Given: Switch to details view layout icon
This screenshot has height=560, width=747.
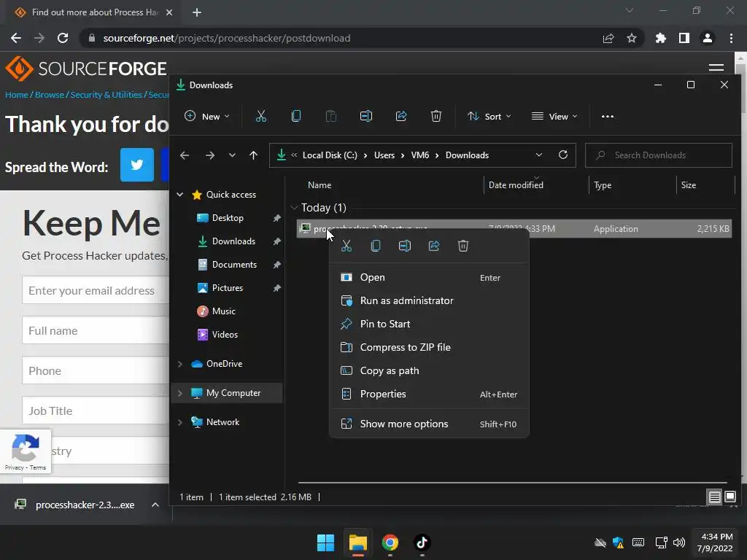Looking at the screenshot, I should pos(715,497).
